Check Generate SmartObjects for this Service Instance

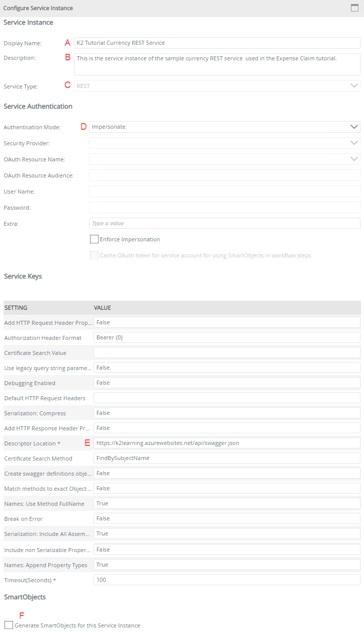tap(8, 624)
